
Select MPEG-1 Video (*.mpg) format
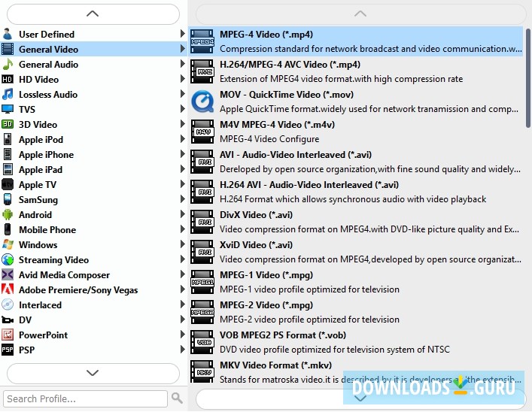(356, 282)
